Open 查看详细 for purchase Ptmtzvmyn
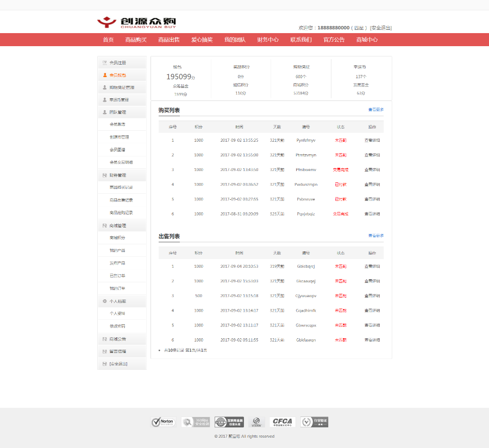489x448 pixels. click(x=372, y=155)
